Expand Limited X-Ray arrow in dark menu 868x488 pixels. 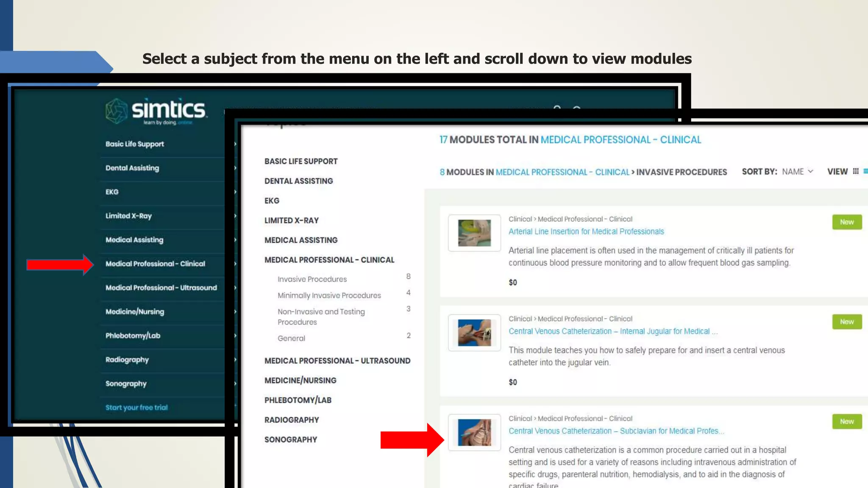pos(235,216)
